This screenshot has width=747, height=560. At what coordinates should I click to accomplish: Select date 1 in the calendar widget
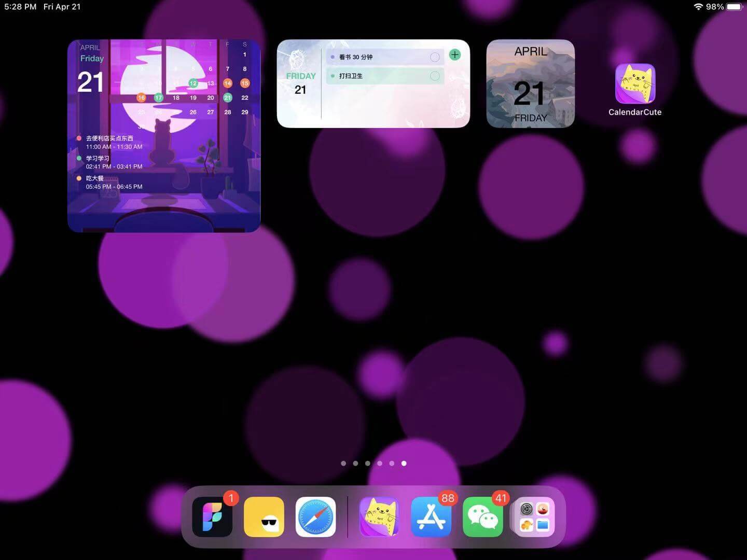click(x=245, y=54)
